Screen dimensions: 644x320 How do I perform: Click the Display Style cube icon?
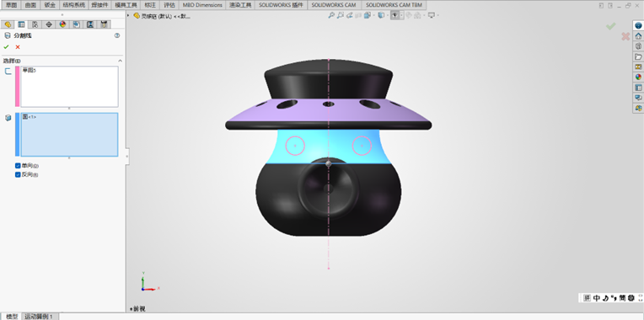(381, 15)
